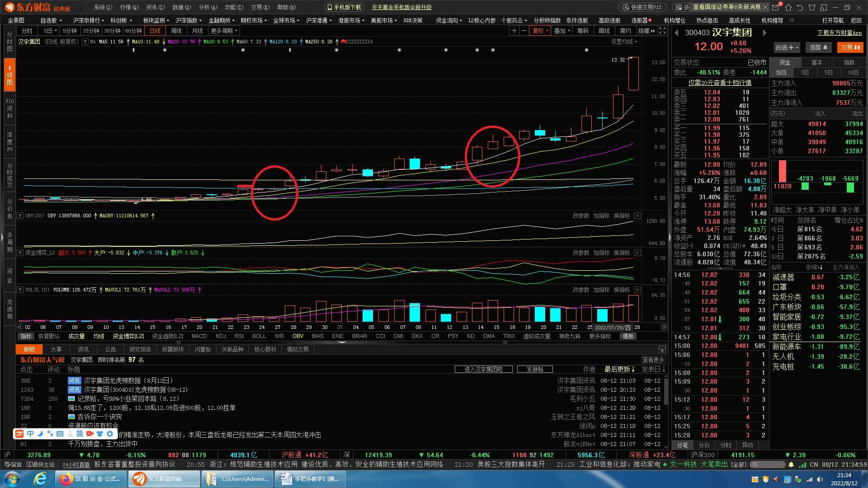Select 基本 tab in right panel
The image size is (868, 488).
click(817, 62)
